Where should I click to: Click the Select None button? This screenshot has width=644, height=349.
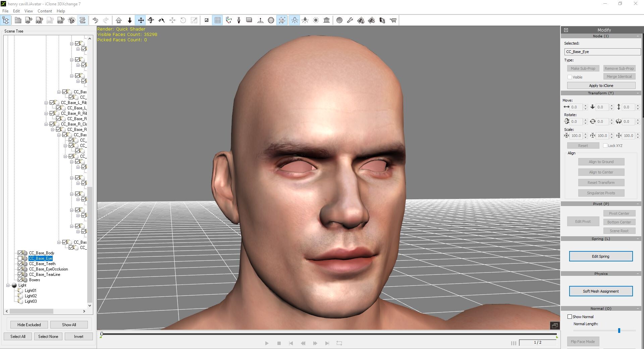(48, 337)
